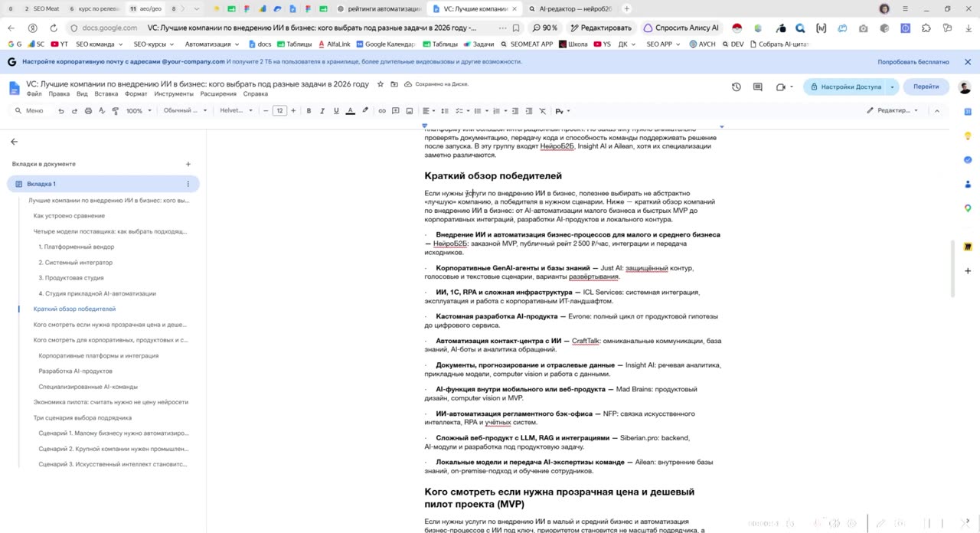Open the line spacing options

(x=446, y=111)
